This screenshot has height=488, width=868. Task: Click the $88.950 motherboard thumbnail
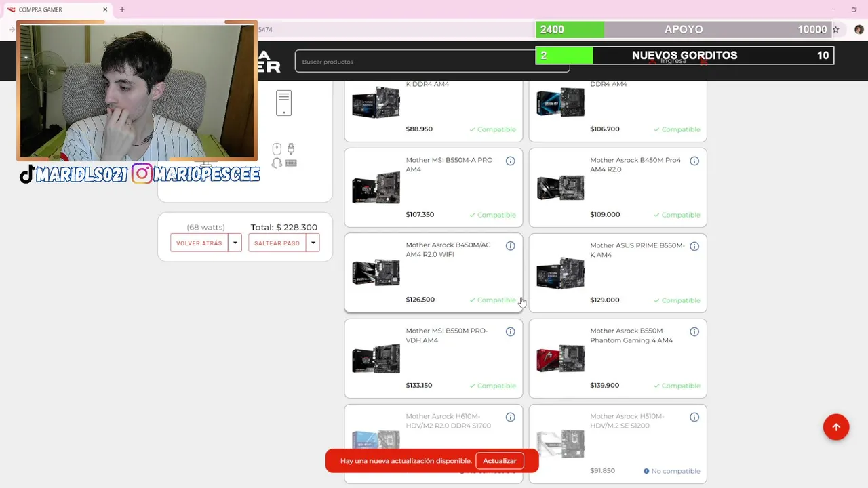(376, 102)
